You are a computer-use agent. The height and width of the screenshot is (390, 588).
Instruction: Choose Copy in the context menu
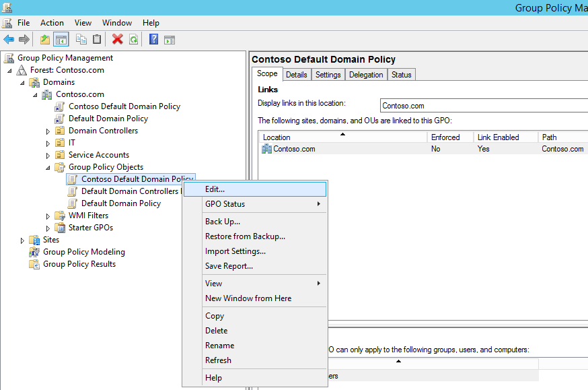point(255,316)
